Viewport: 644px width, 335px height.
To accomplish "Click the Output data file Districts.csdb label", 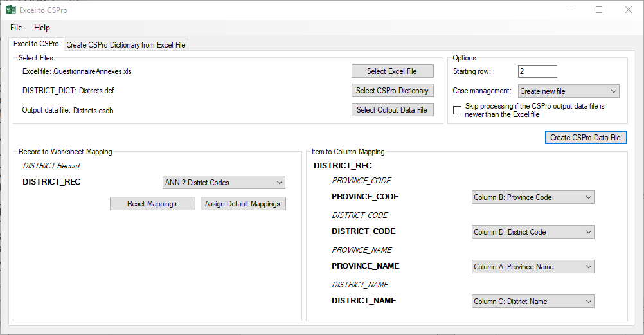I will [67, 110].
